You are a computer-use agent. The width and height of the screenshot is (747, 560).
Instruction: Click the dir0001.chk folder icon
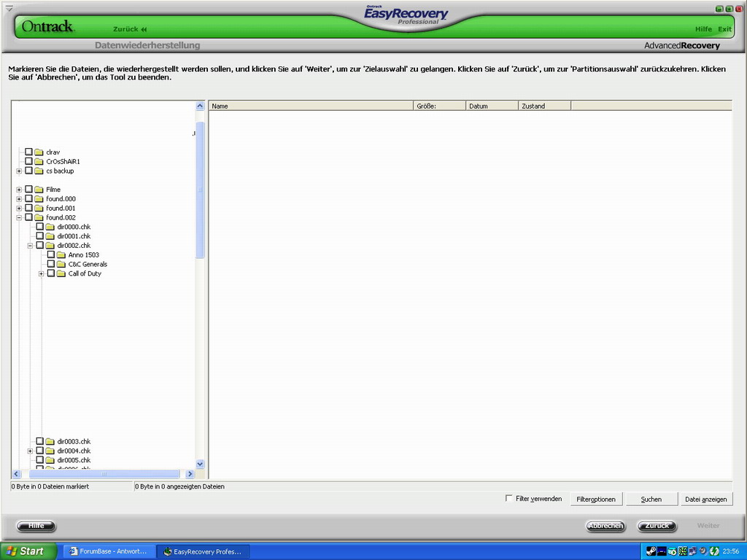coord(50,236)
